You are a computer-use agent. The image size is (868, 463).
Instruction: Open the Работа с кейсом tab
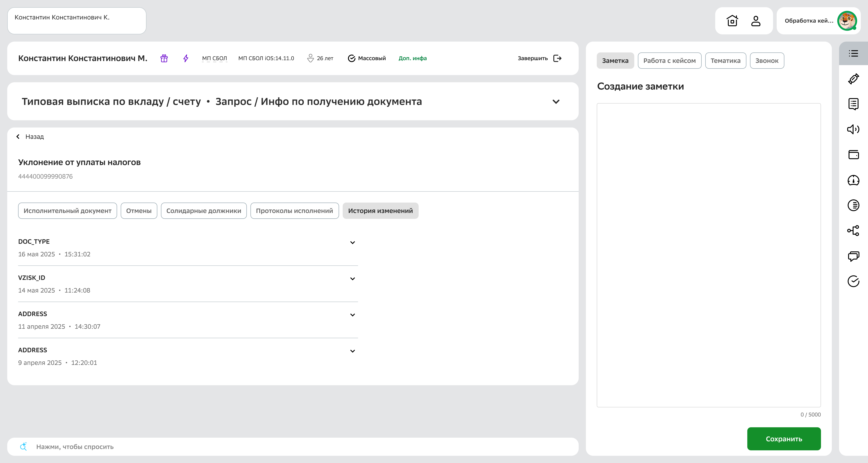[669, 61]
